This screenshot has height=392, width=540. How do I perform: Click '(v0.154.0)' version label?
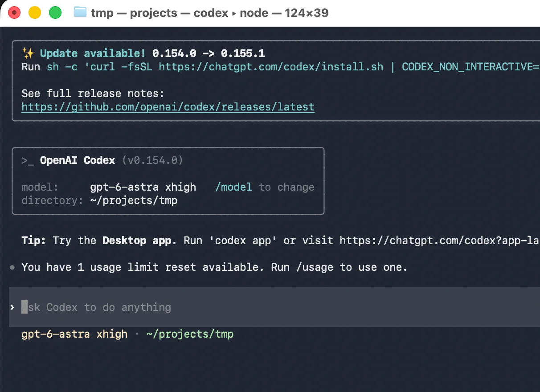[152, 160]
